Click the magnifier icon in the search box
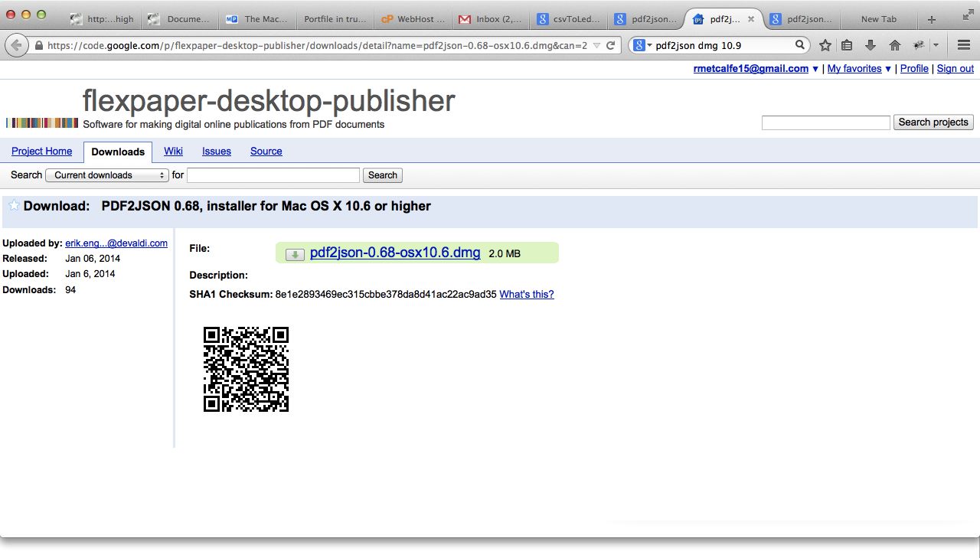This screenshot has width=980, height=558. point(800,45)
